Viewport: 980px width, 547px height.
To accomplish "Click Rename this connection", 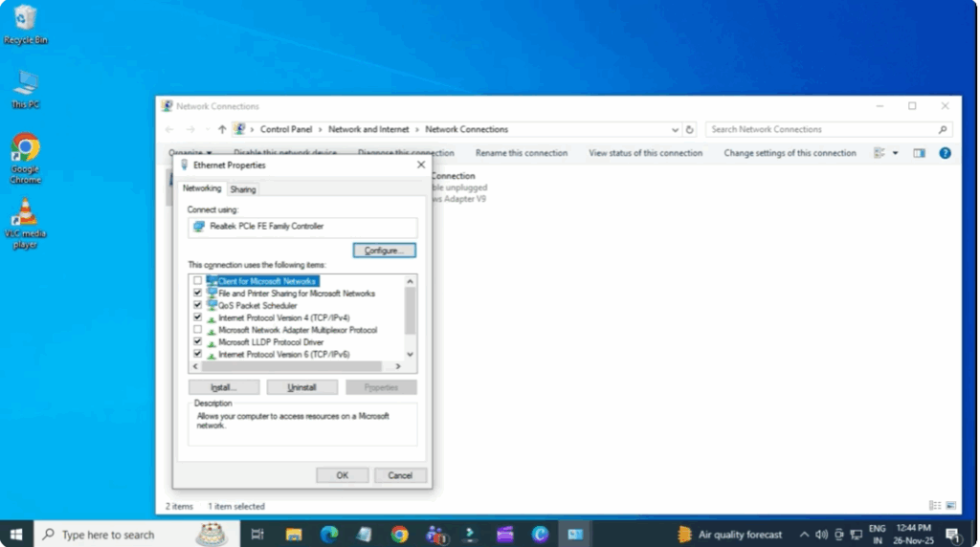I will (x=522, y=153).
